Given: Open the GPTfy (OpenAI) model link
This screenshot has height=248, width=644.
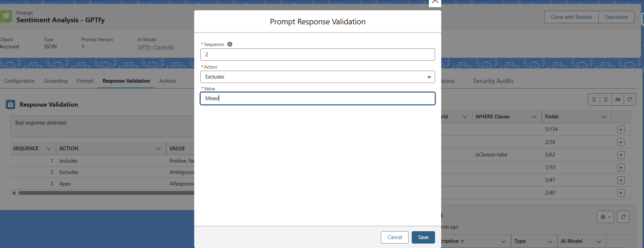Looking at the screenshot, I should click(156, 47).
